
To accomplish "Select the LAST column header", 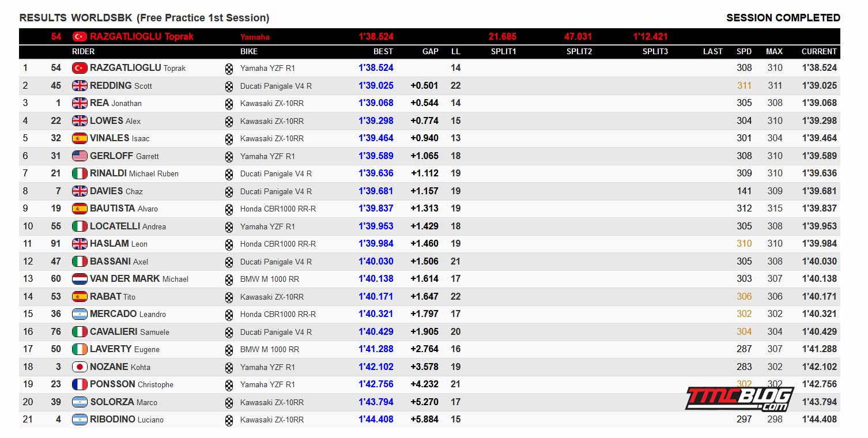I will point(713,51).
